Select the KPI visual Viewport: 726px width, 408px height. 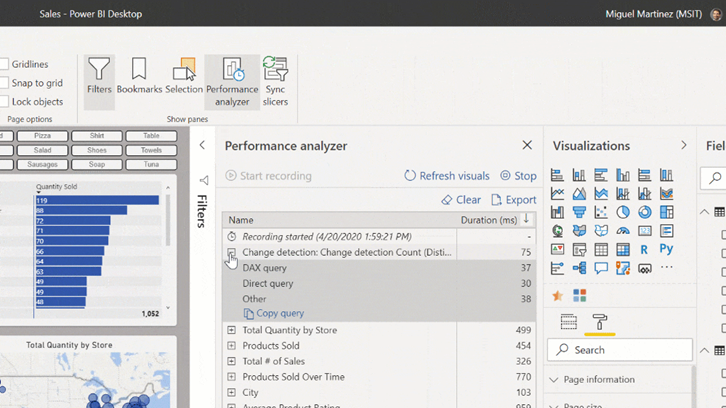pos(557,249)
